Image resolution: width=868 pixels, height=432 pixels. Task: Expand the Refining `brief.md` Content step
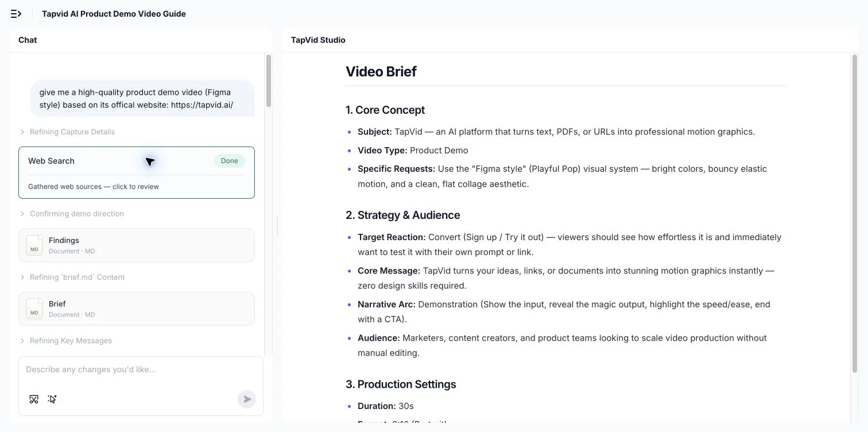(x=72, y=277)
